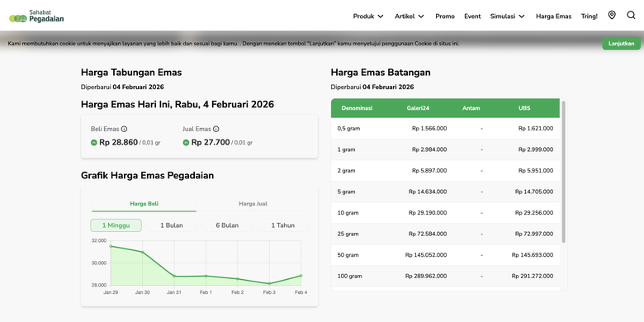The image size is (644, 322).
Task: Click green up arrow beside Rp 28.860
Action: coord(94,143)
